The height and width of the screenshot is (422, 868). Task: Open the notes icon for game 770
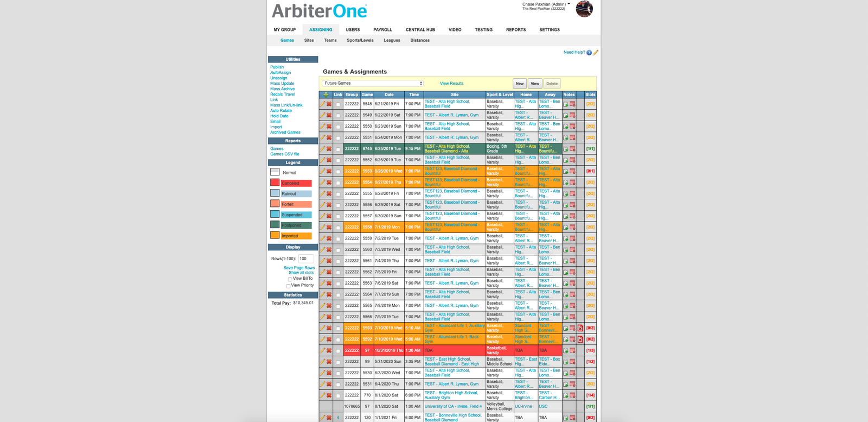click(x=566, y=395)
